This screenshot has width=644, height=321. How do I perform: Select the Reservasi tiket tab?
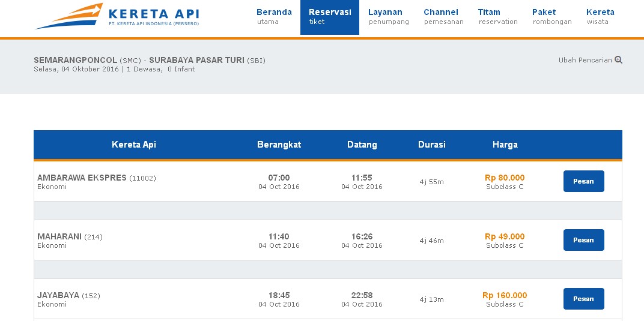click(330, 17)
